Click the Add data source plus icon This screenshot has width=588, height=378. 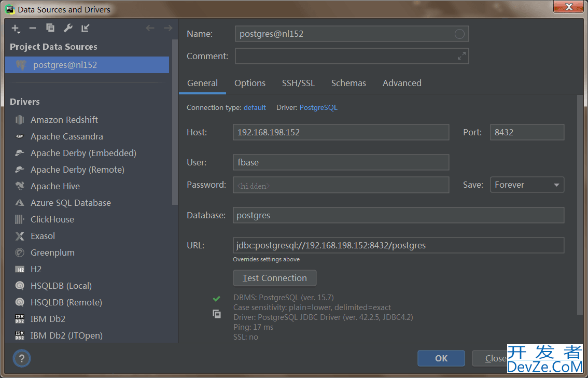point(15,28)
